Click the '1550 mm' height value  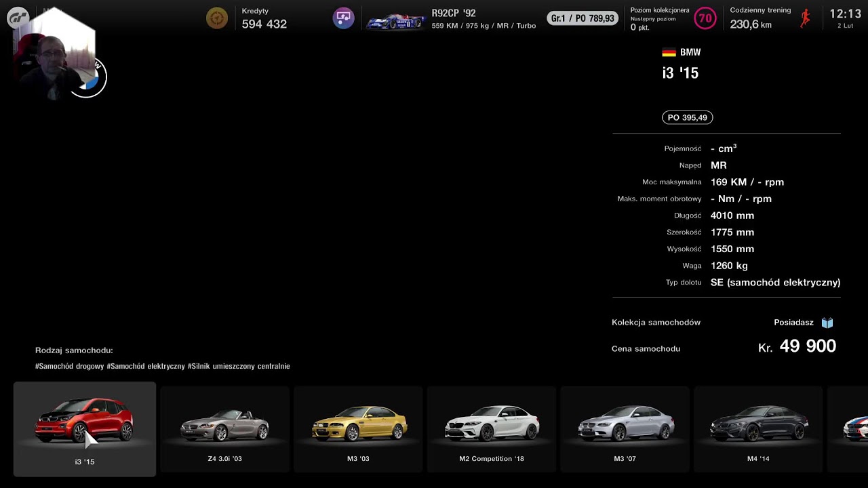click(732, 249)
